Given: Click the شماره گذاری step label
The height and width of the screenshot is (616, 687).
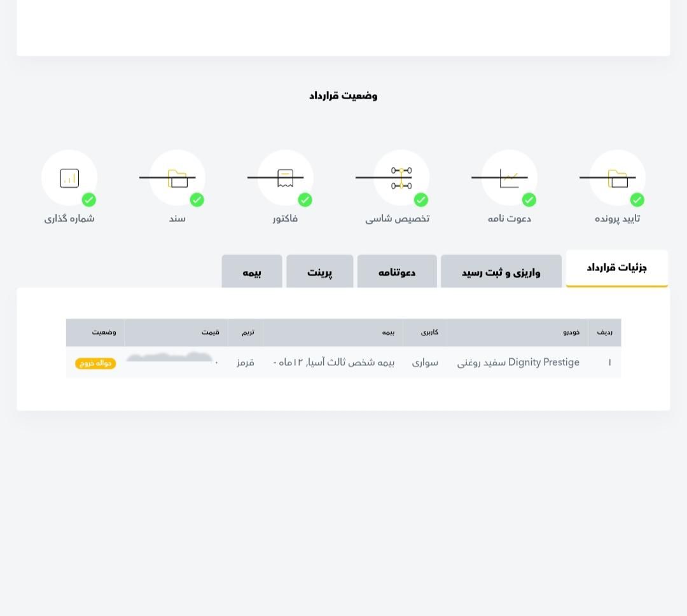Looking at the screenshot, I should pos(69,218).
